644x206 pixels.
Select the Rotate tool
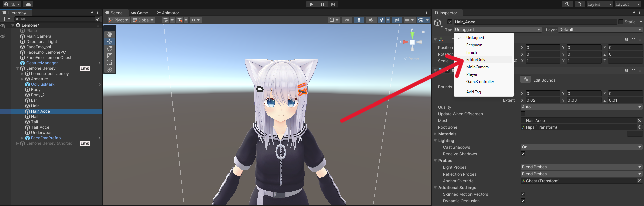[x=110, y=49]
